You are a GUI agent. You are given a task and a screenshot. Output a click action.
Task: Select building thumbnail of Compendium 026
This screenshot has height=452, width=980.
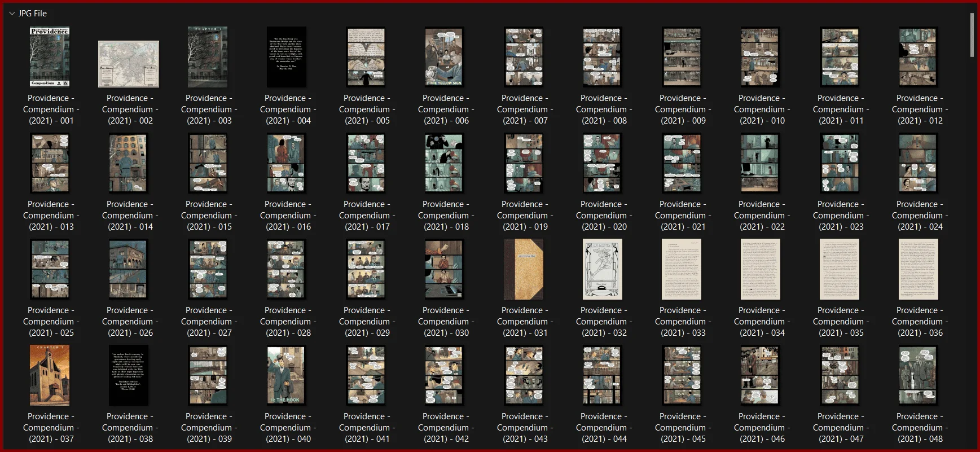tap(129, 269)
